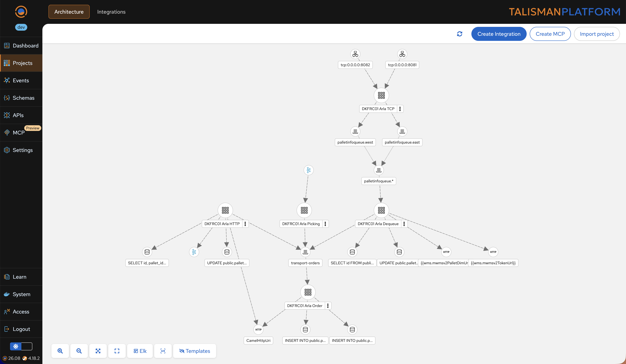The image size is (626, 364).
Task: Click the DKFRC01 Arla Order label
Action: pyautogui.click(x=305, y=306)
